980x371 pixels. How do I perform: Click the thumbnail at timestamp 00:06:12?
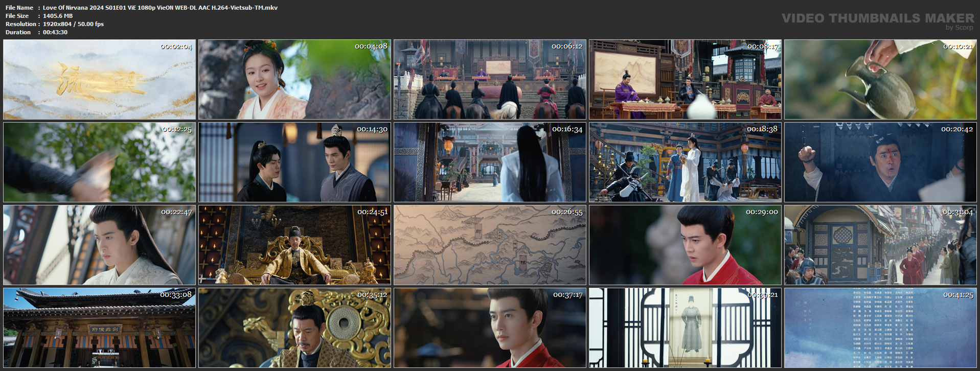pos(490,80)
